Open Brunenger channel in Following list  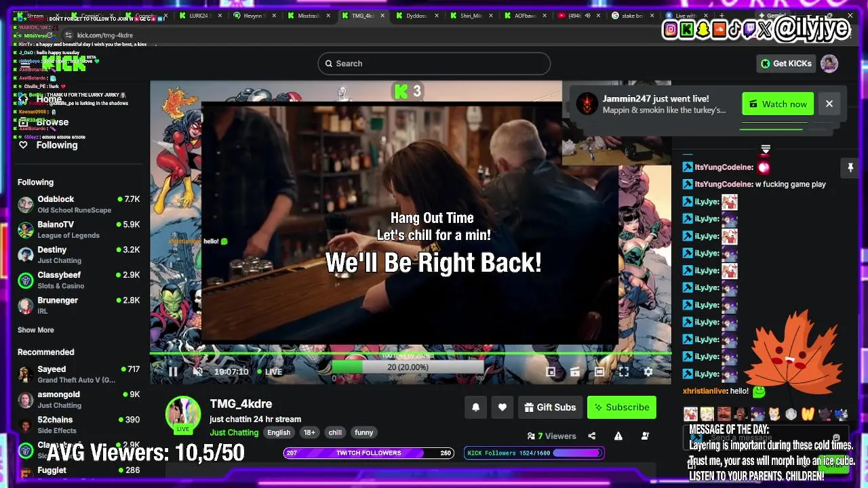(x=79, y=305)
